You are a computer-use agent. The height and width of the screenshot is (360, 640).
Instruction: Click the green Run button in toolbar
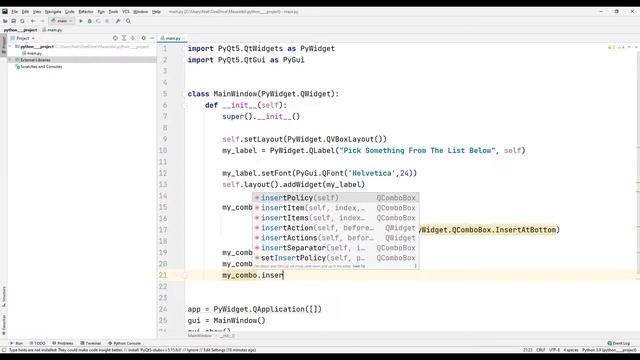pos(81,21)
